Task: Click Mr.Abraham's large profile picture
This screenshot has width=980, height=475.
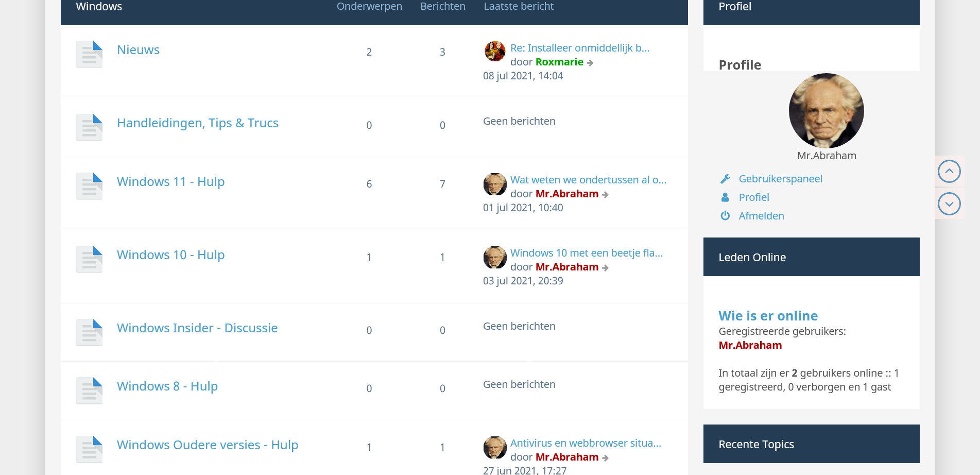Action: tap(826, 111)
